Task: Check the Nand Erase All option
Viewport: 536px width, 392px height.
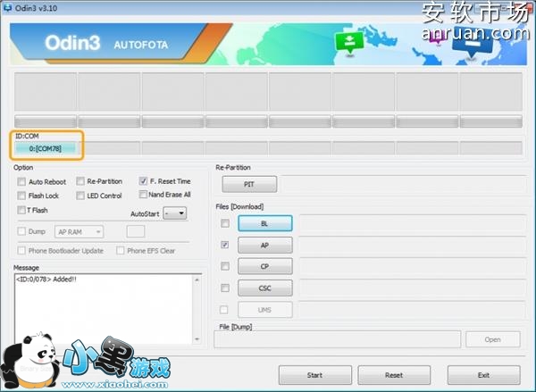Action: [x=143, y=194]
